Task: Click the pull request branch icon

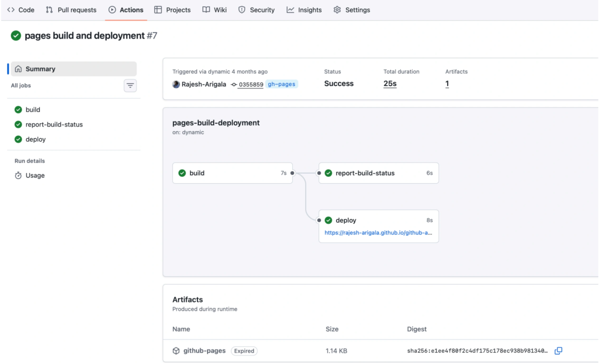Action: coord(49,10)
